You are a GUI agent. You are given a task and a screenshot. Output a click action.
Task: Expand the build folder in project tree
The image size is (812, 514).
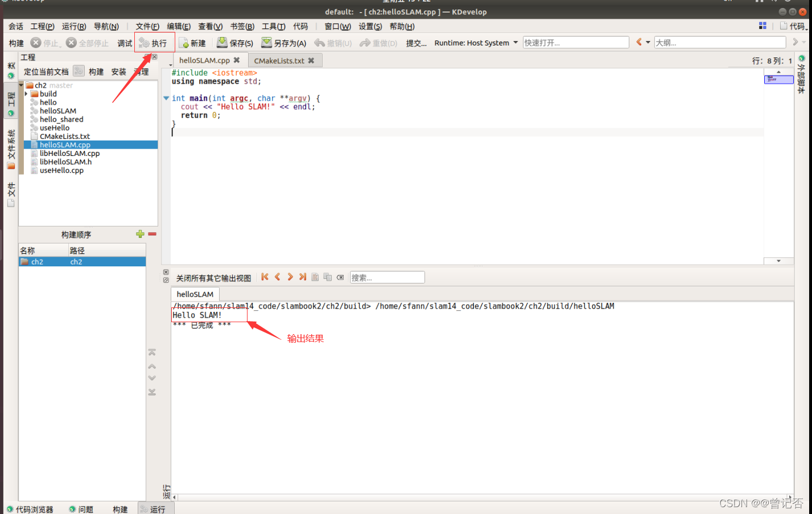point(26,94)
